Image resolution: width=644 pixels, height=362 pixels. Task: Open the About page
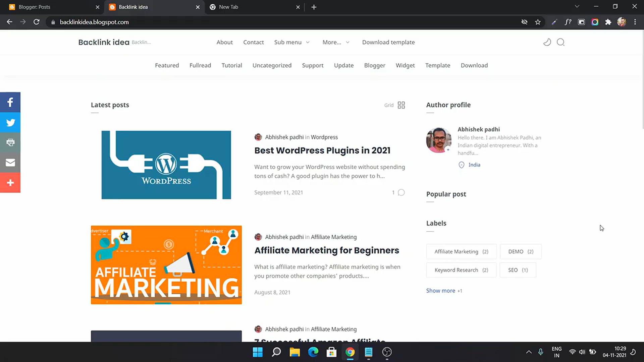(224, 42)
